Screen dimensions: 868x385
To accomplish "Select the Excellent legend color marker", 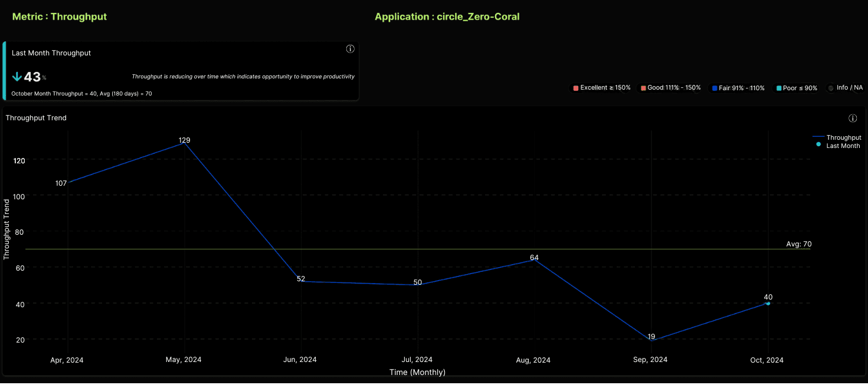I will tap(575, 87).
